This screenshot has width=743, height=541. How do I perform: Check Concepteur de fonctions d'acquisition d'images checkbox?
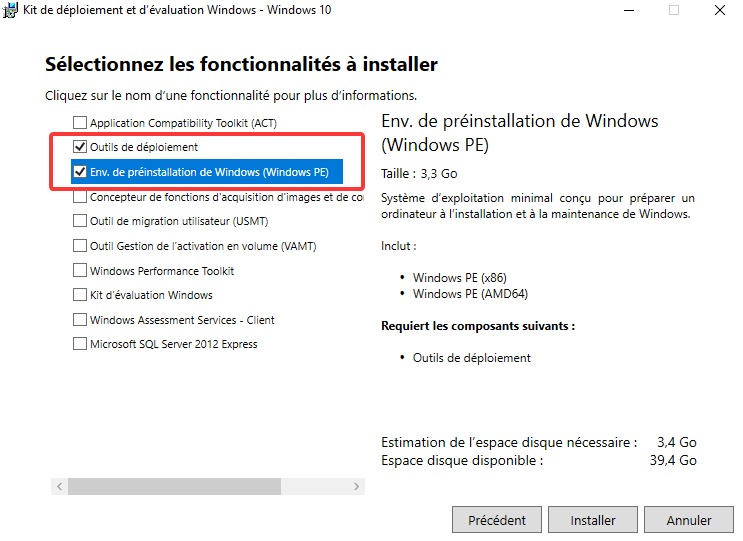coord(80,197)
